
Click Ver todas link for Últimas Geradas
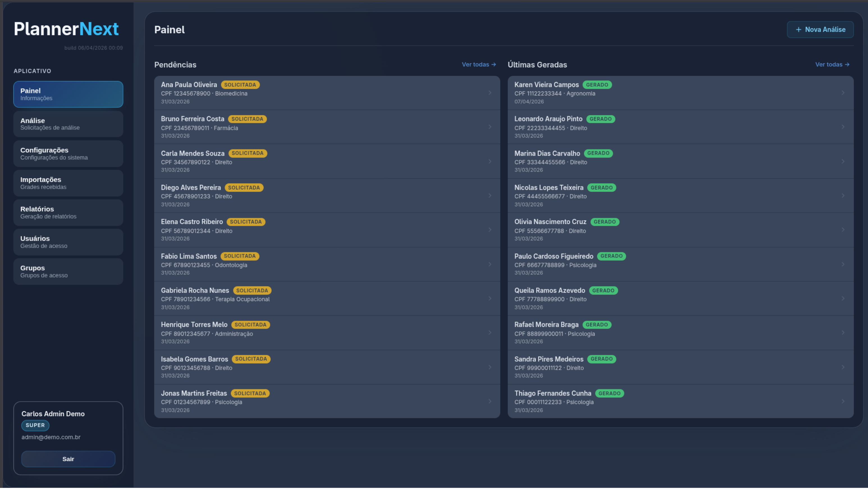coord(832,64)
